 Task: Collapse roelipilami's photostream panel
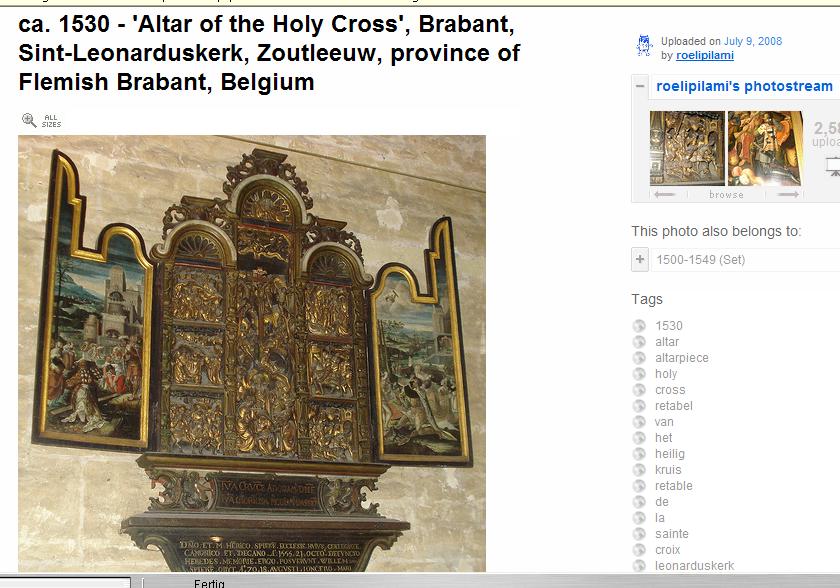(x=640, y=87)
